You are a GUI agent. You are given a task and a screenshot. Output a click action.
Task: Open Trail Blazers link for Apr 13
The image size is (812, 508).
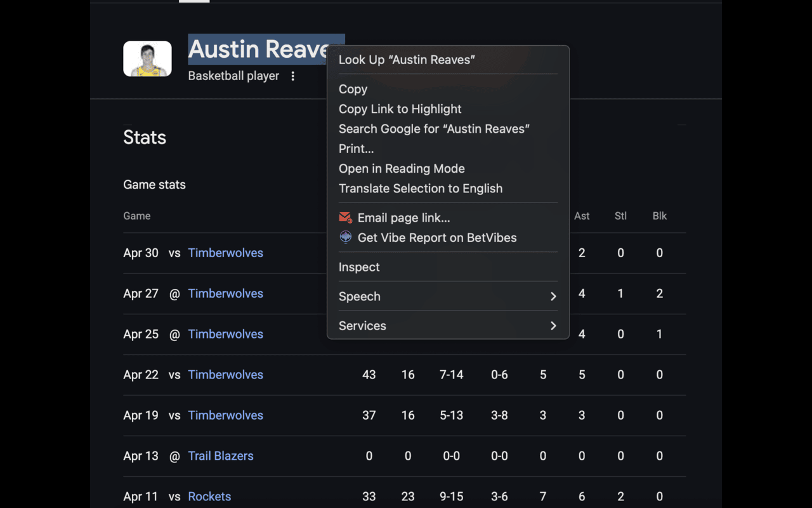click(221, 456)
